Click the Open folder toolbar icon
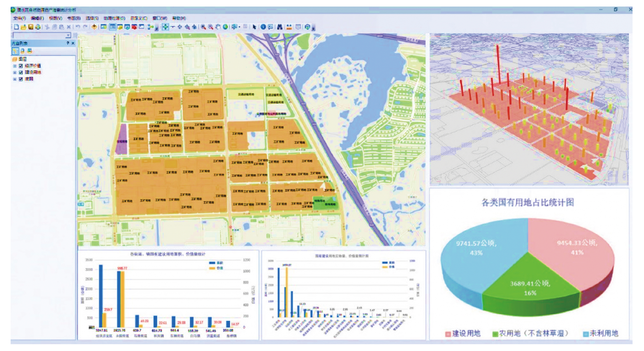The image size is (644, 351). (23, 27)
